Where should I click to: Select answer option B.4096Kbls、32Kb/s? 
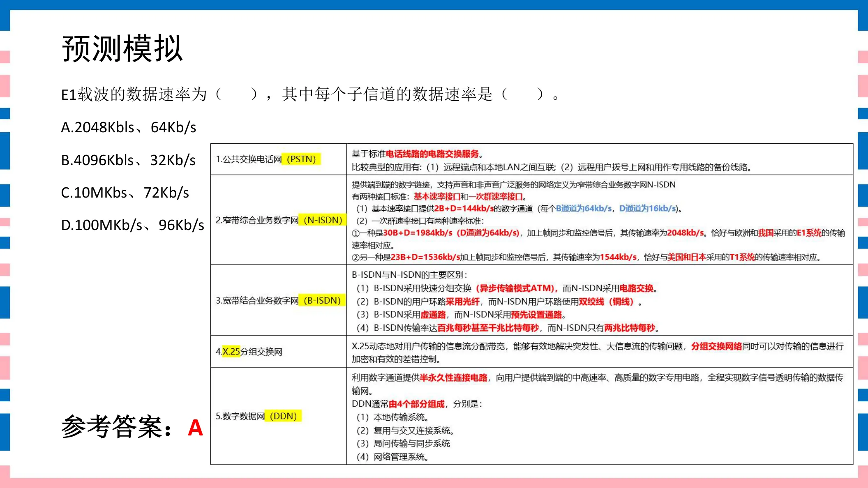128,160
